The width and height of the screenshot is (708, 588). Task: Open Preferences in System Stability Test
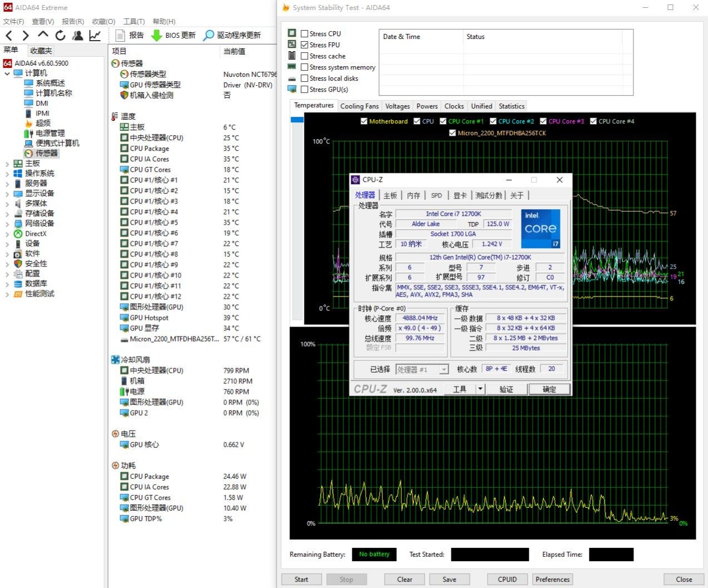point(553,579)
